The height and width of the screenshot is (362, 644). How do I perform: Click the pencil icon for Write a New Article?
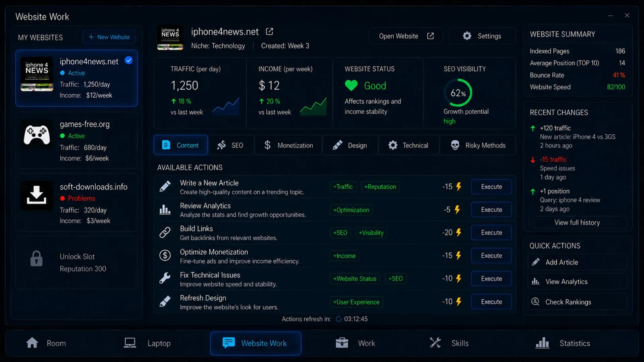point(165,186)
